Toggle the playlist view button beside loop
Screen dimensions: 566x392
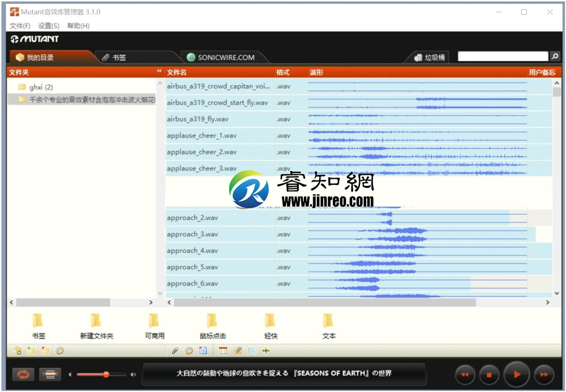(50, 374)
